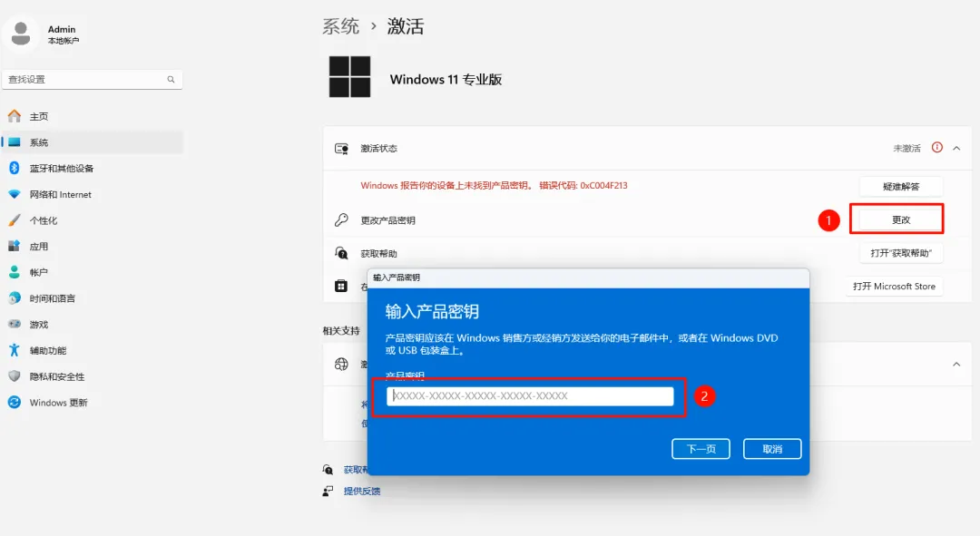
Task: Click the search magnifier icon in settings
Action: click(171, 79)
